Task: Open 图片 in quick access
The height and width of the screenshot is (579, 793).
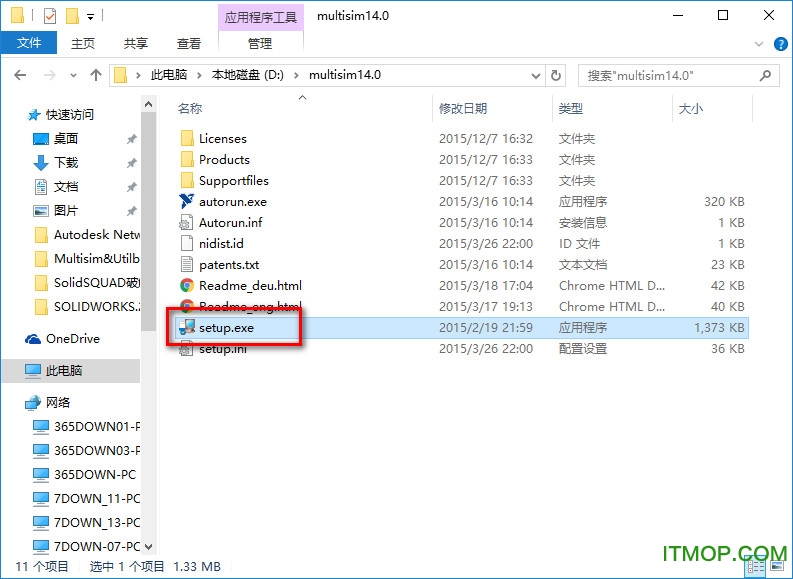Action: pyautogui.click(x=66, y=210)
